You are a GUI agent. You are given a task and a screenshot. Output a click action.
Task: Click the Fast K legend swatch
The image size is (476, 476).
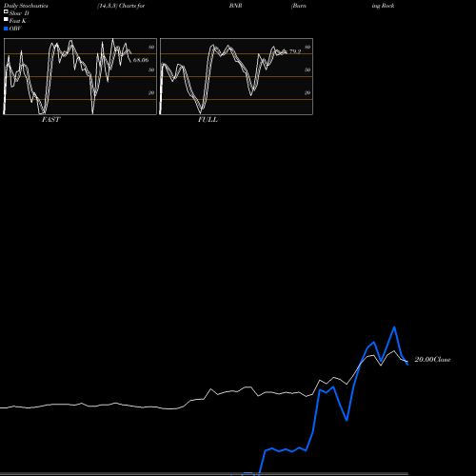(x=6, y=19)
